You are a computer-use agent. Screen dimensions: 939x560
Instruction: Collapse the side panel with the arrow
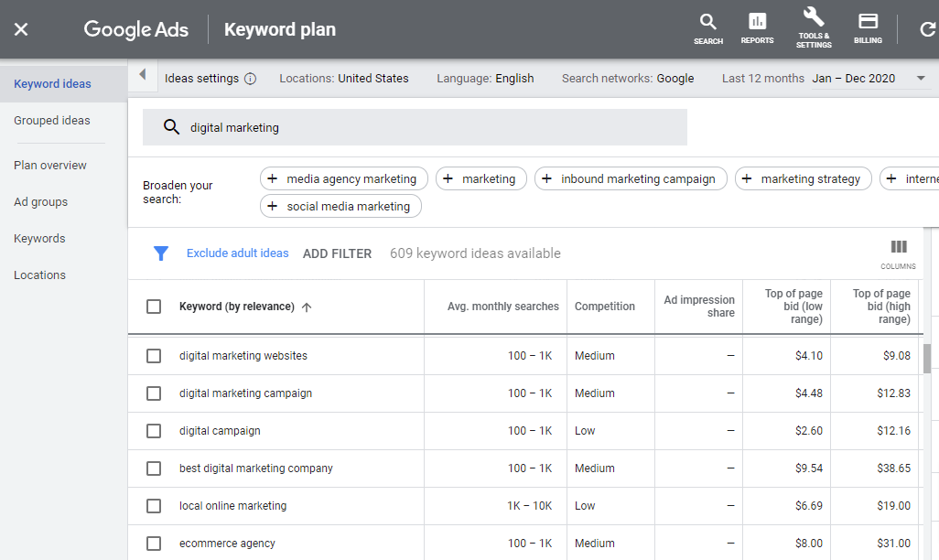(x=143, y=74)
